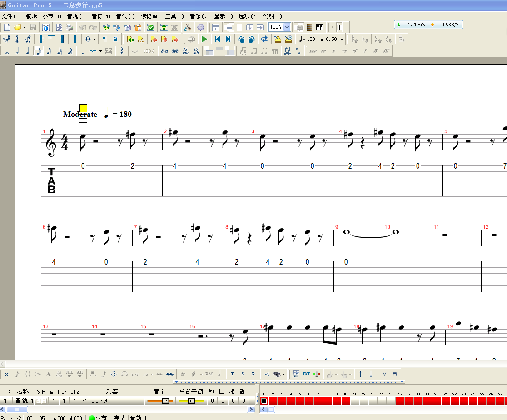Expand the coda symbol dropdown arrow

(94, 39)
